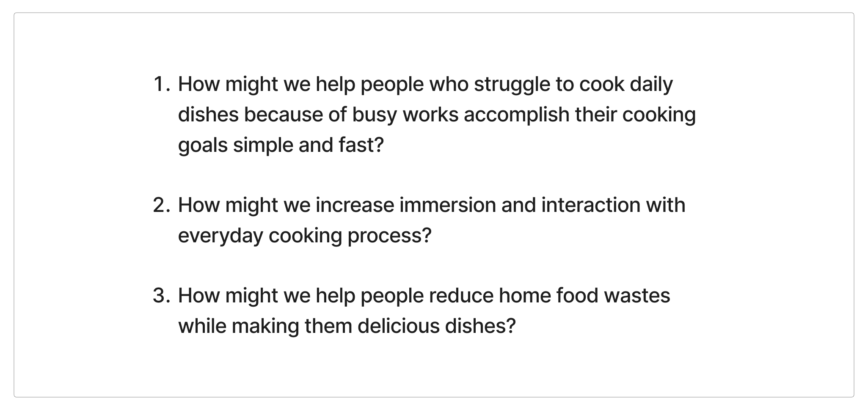The width and height of the screenshot is (868, 409).
Task: Click the "everyday cooking process?" line
Action: pos(304,236)
